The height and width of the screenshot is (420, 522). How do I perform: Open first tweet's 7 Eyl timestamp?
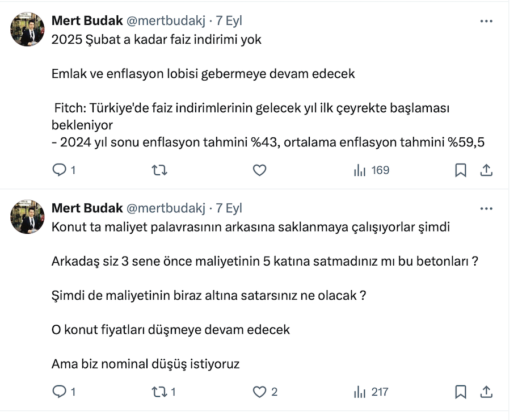click(x=229, y=21)
